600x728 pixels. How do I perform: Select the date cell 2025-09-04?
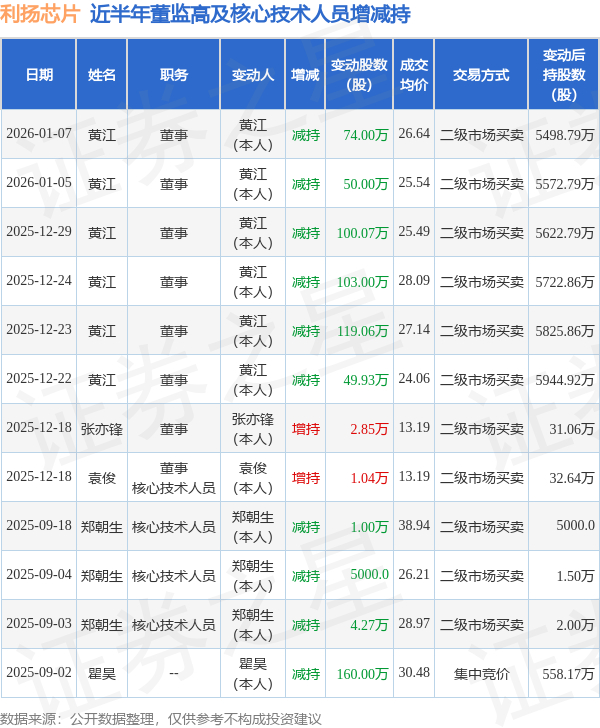tap(39, 575)
